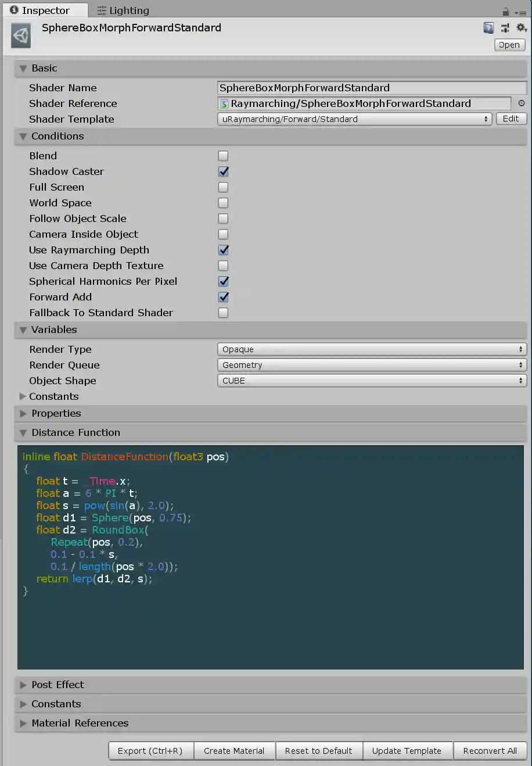Switch to the Lighting tab
Image resolution: width=532 pixels, height=766 pixels.
tap(123, 10)
